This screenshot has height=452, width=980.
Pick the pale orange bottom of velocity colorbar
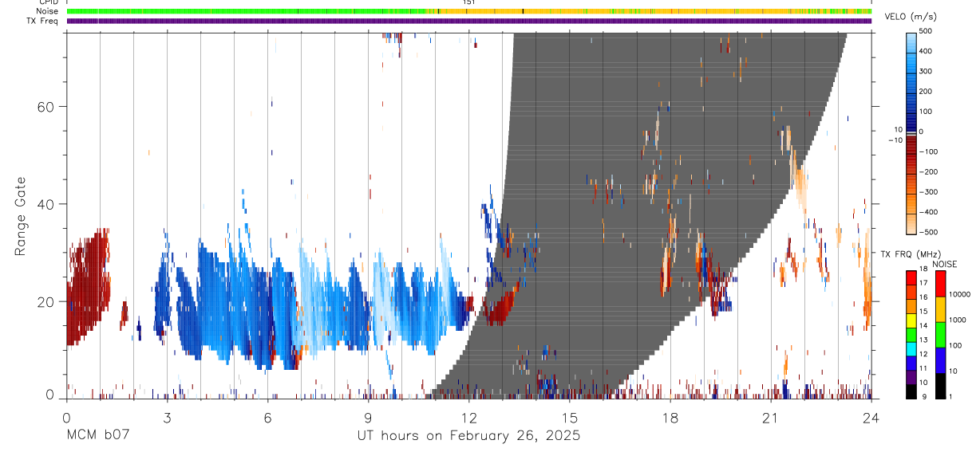point(911,223)
